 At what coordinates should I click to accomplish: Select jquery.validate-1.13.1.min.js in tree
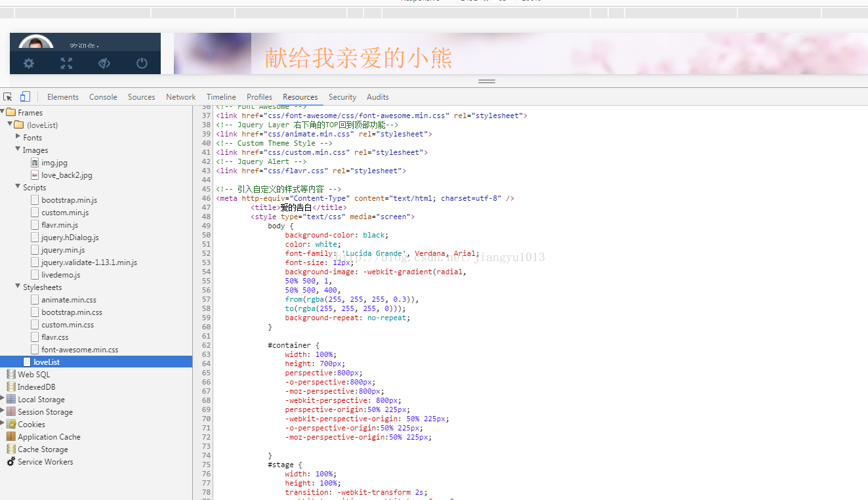pos(89,262)
